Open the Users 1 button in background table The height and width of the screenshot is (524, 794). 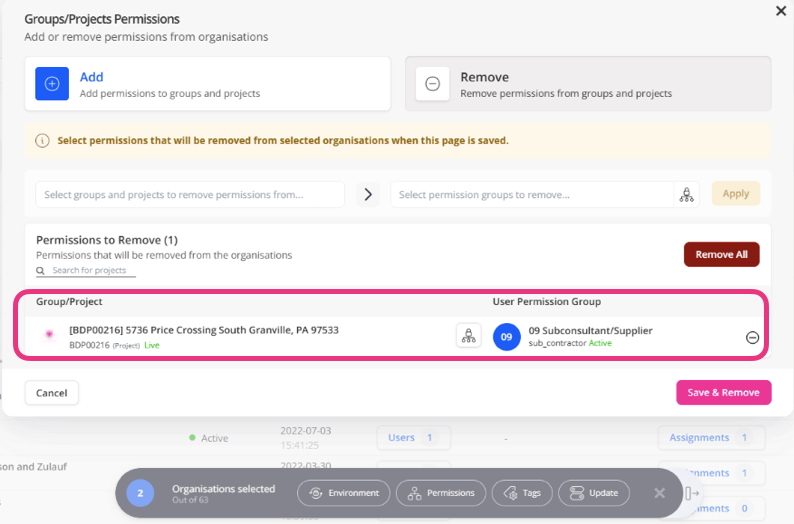click(413, 437)
